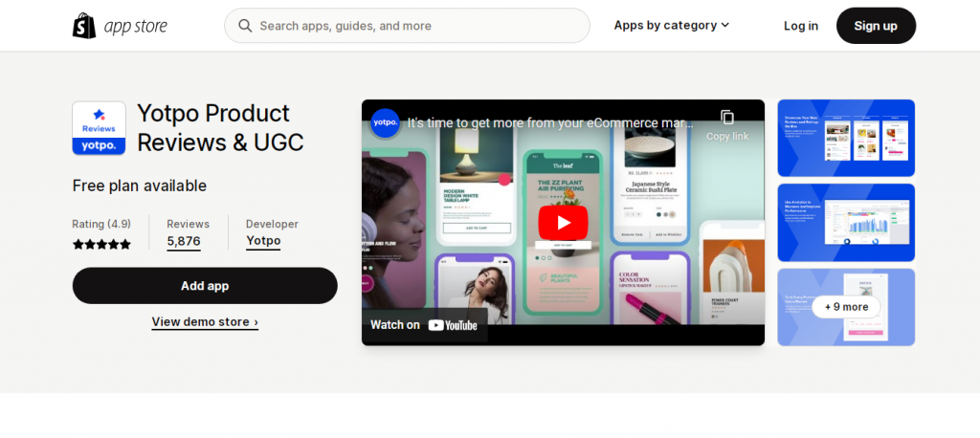Open the first screenshot thumbnail showing review widgets
This screenshot has height=438, width=980.
[x=846, y=138]
